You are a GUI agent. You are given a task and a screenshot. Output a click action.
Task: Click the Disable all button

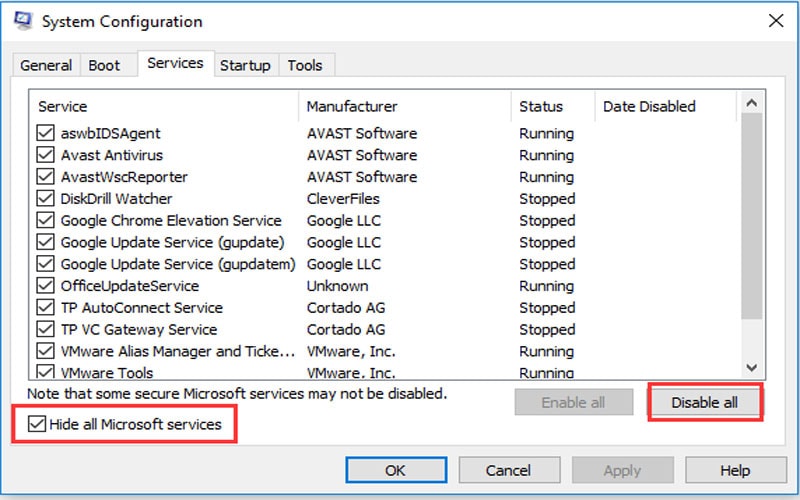[x=705, y=403]
